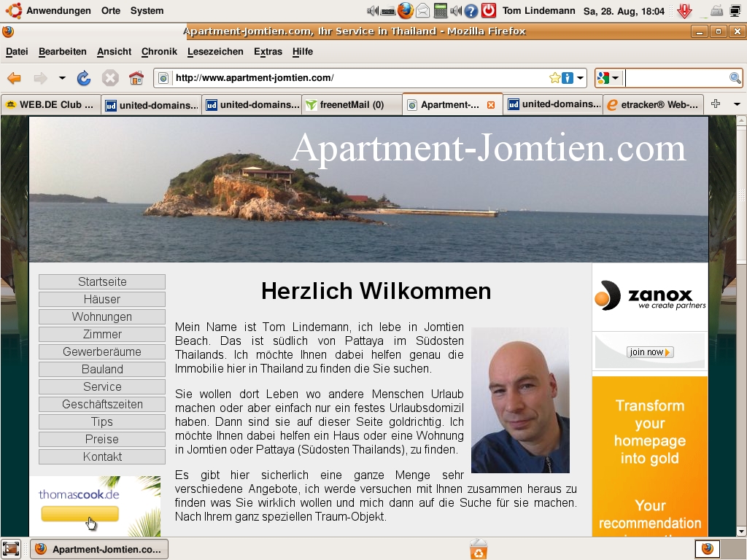Switch to the WEB.DE Club tab
Image resolution: width=747 pixels, height=560 pixels.
pos(50,105)
